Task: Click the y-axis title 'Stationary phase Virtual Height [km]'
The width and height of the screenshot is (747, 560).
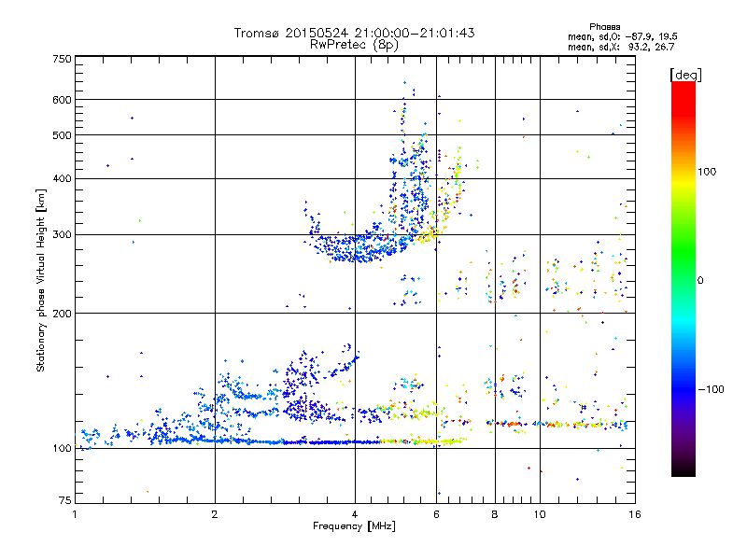Action: coord(41,281)
